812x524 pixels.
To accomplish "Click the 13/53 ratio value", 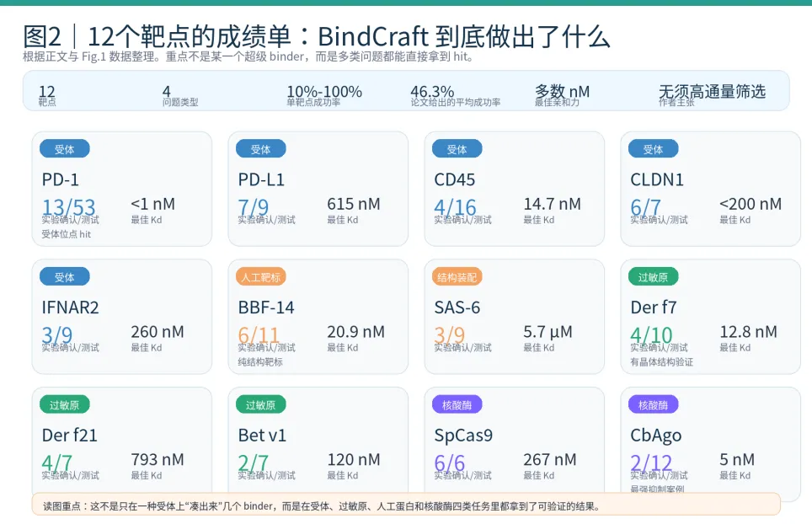I will click(x=69, y=207).
